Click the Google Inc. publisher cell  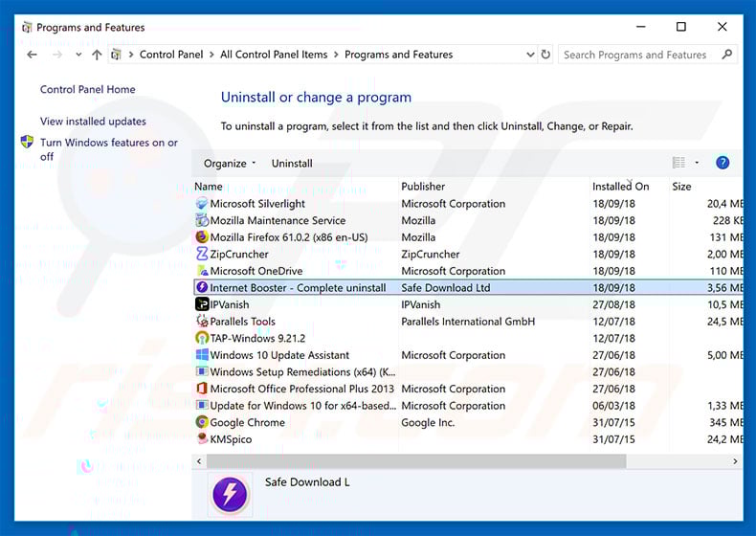tap(428, 422)
